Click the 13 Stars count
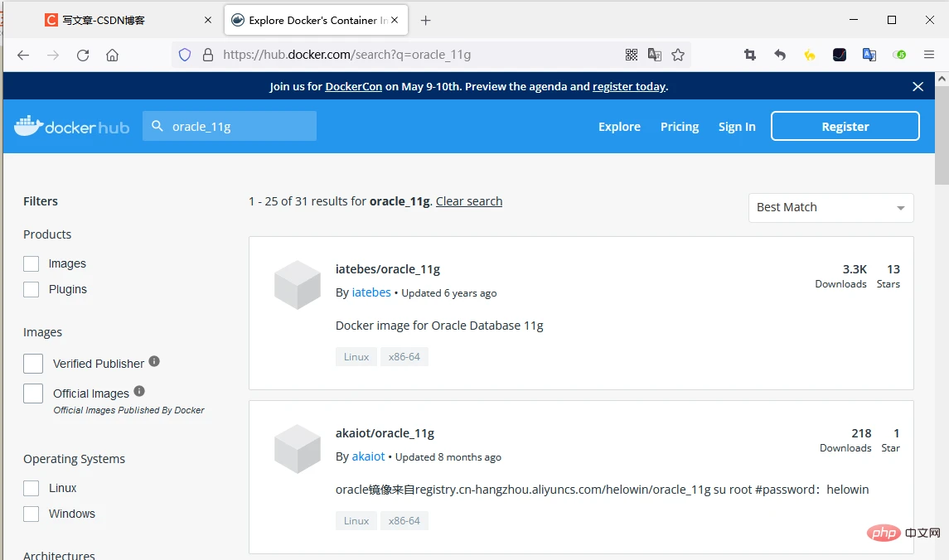 (x=888, y=276)
